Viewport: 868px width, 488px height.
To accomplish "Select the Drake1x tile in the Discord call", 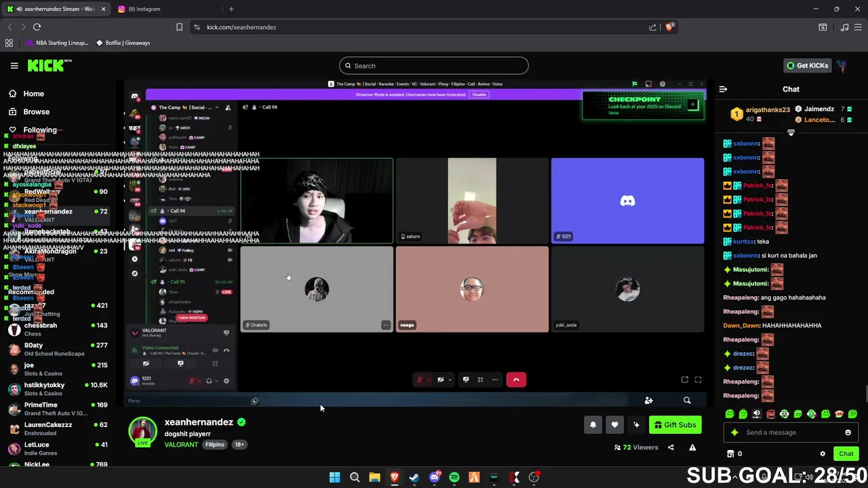I will 317,289.
